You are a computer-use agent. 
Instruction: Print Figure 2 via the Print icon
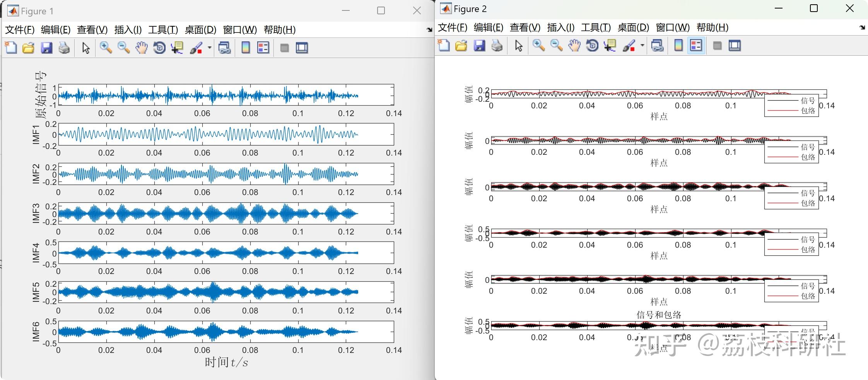tap(498, 45)
